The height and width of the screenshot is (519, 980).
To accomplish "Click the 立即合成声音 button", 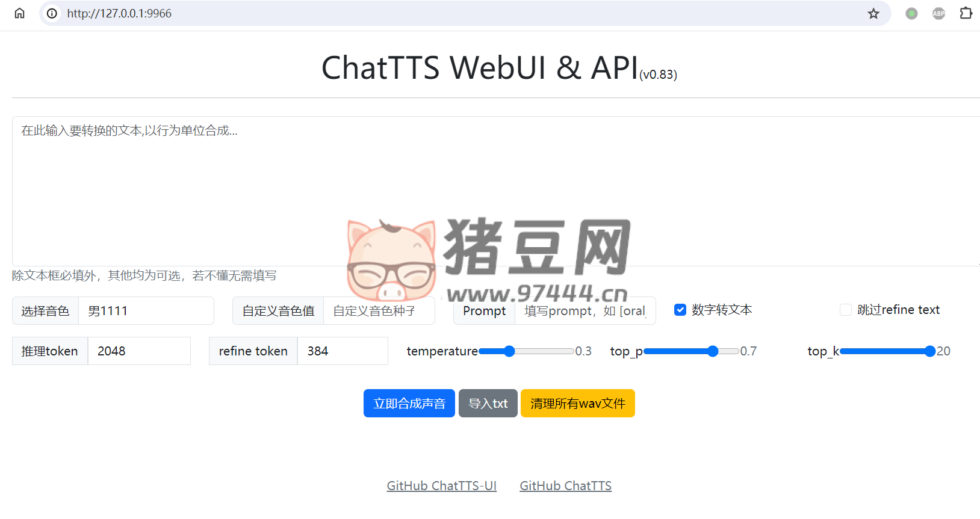I will [x=409, y=404].
